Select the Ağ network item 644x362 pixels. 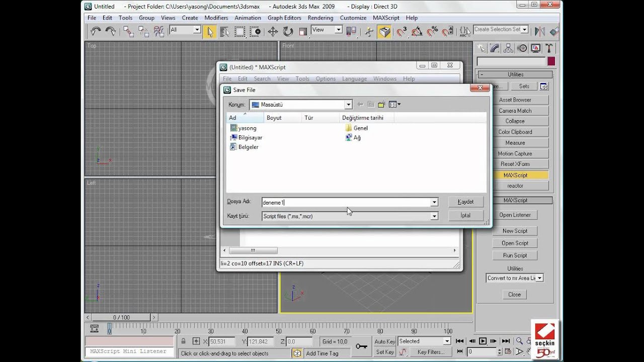pyautogui.click(x=353, y=137)
